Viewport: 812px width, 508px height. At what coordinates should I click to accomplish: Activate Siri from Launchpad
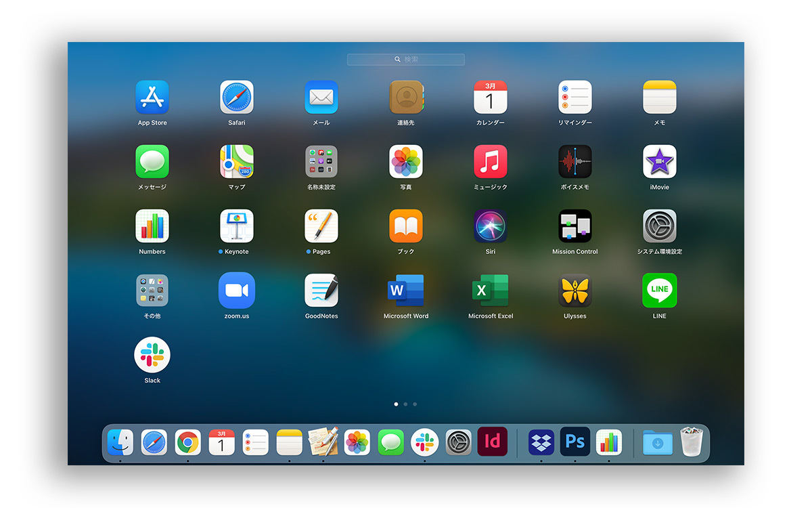tap(491, 226)
